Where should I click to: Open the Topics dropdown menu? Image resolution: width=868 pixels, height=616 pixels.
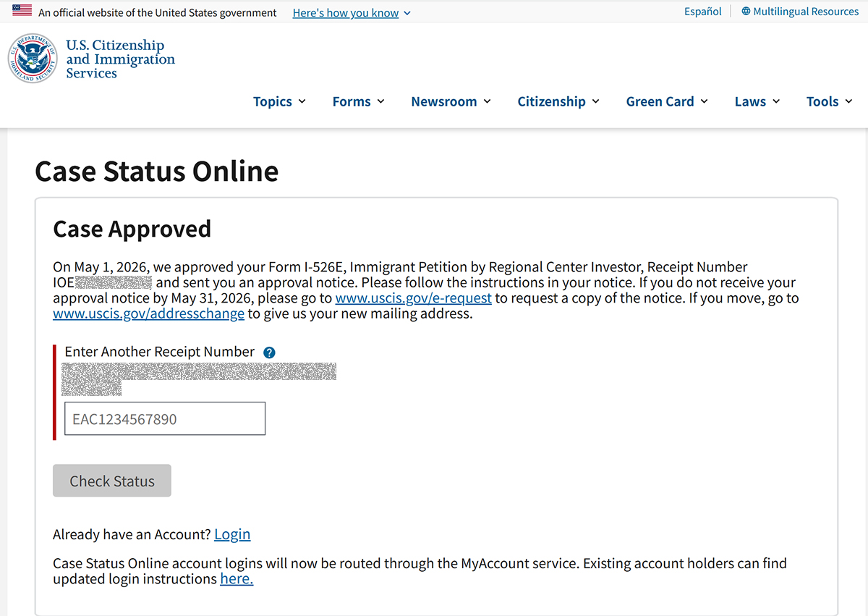[279, 101]
